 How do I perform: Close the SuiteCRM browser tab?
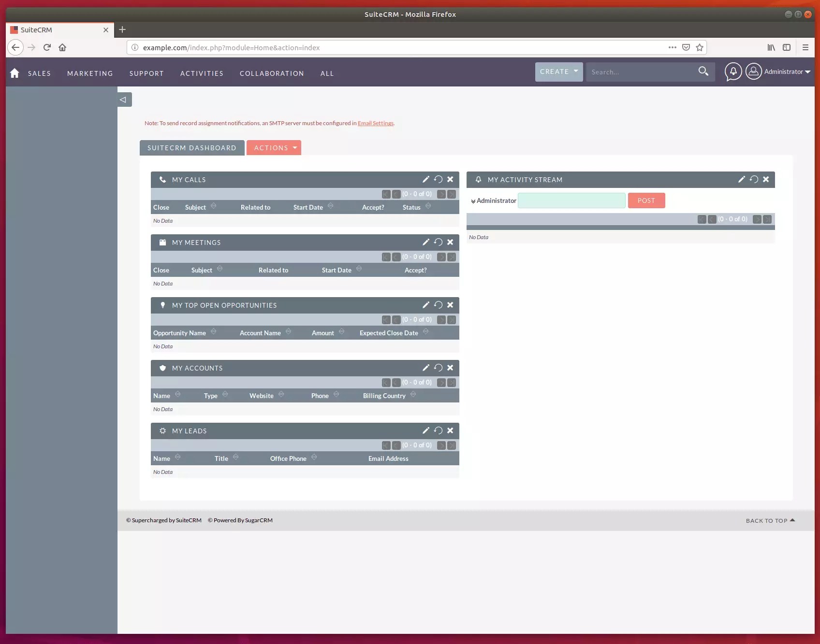[x=106, y=30]
